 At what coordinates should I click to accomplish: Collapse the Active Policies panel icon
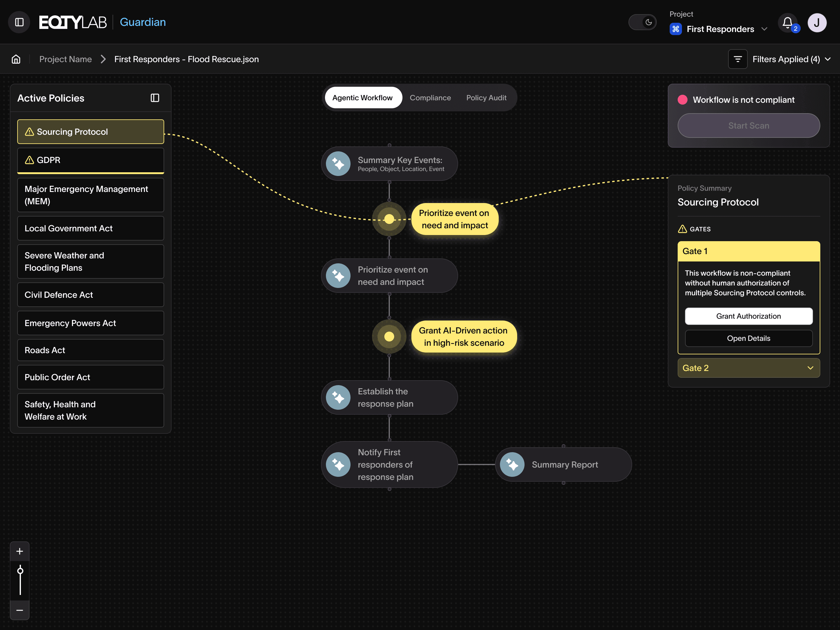click(155, 98)
